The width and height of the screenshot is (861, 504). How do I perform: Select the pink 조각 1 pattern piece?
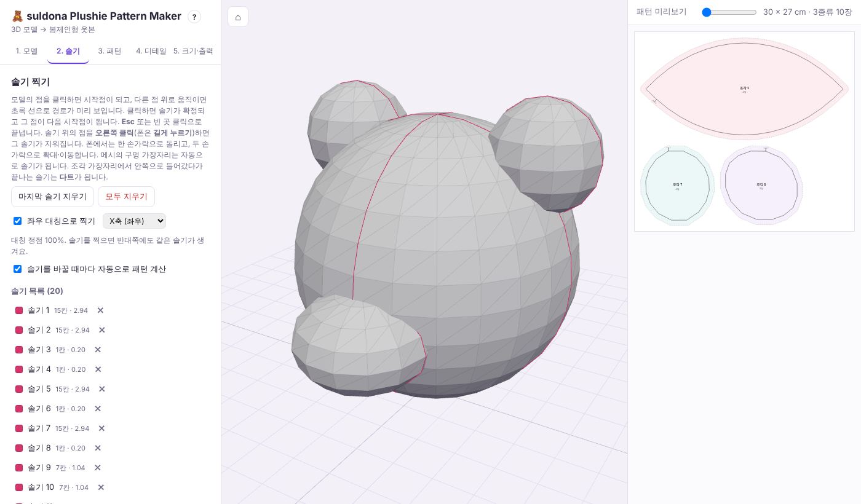pos(745,89)
